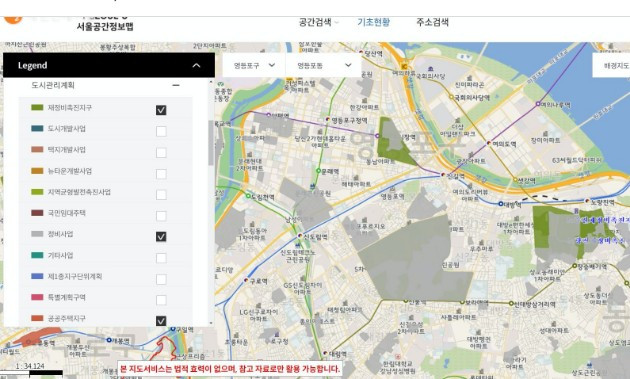Open the 영등포동 neighborhood dropdown
This screenshot has height=379, width=630.
[x=323, y=65]
